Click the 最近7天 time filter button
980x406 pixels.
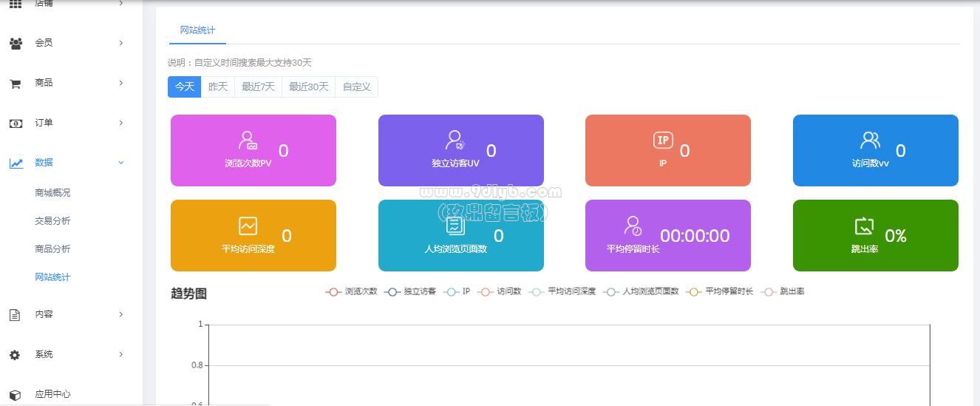click(258, 87)
